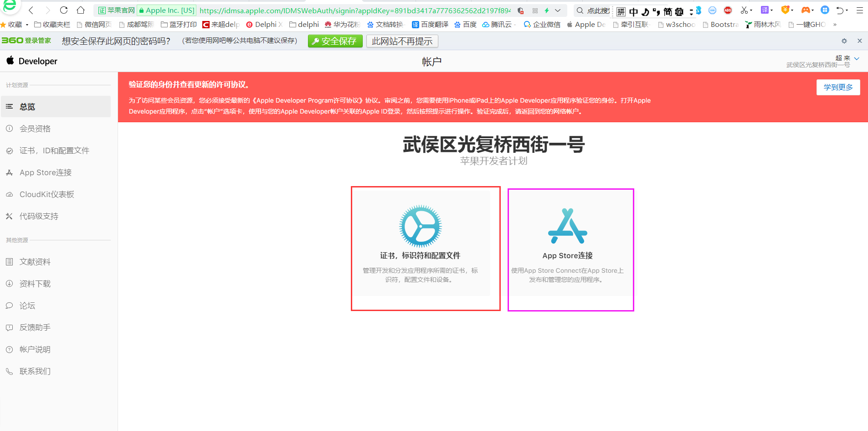868x431 pixels.
Task: Open the 华为花粉 bookmark
Action: click(x=342, y=25)
